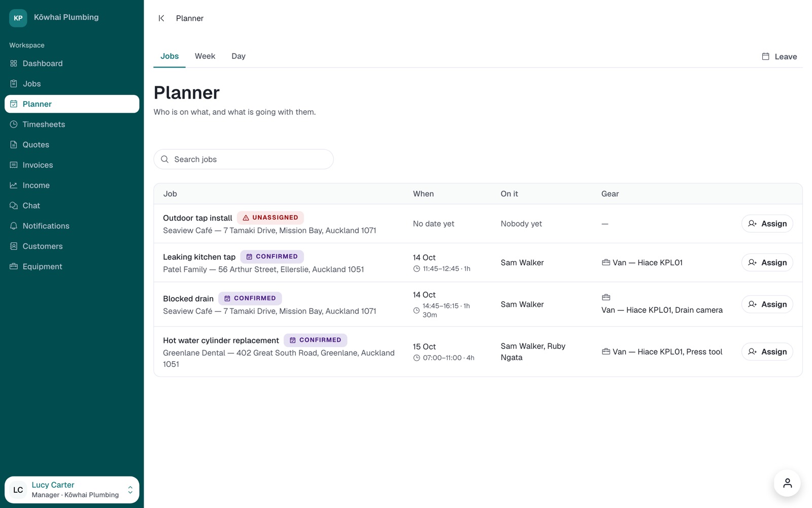
Task: Click CONFIRMED badge on Blocked drain
Action: pyautogui.click(x=250, y=298)
